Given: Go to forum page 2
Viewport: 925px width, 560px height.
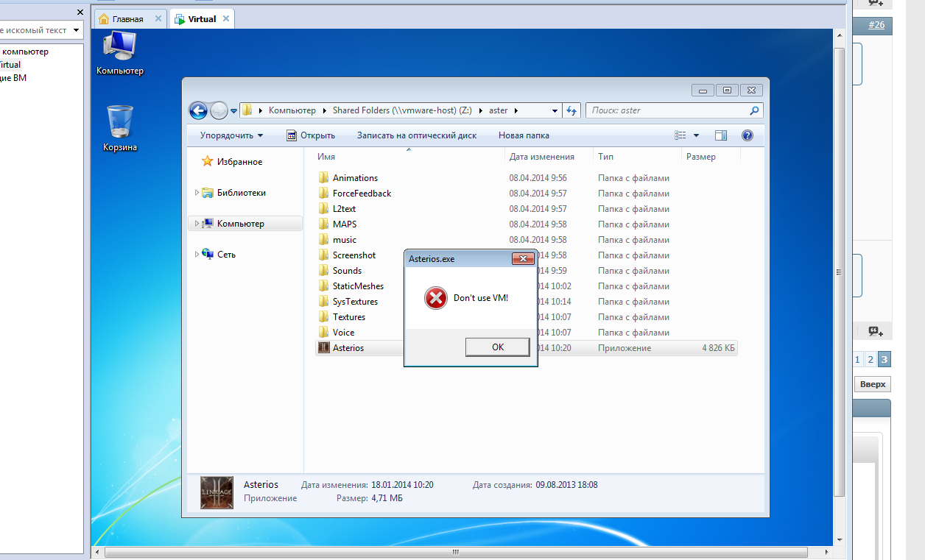Looking at the screenshot, I should pos(871,360).
